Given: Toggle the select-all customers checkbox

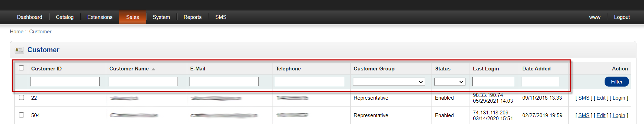Looking at the screenshot, I should click(x=21, y=68).
